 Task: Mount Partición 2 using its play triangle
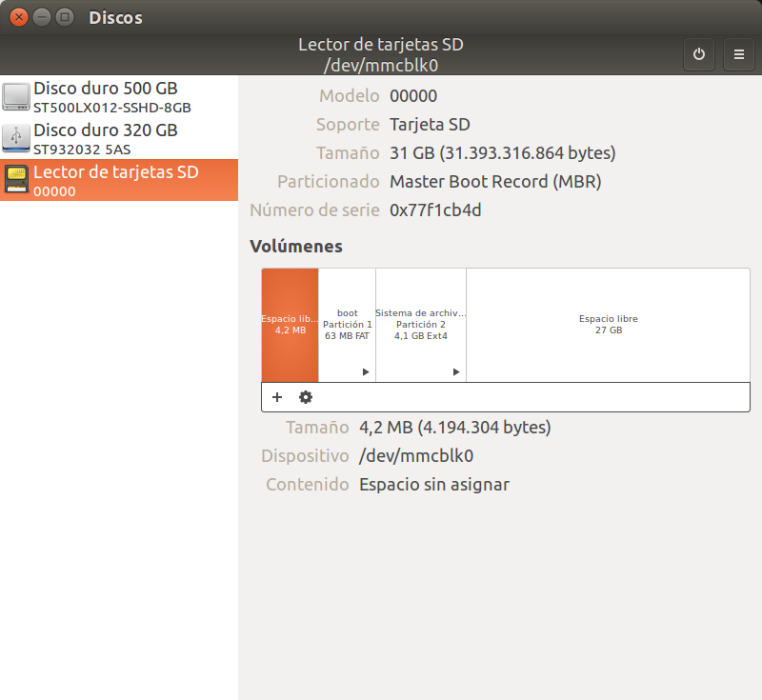456,372
